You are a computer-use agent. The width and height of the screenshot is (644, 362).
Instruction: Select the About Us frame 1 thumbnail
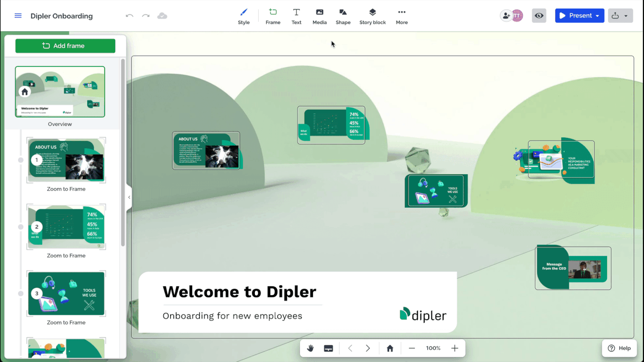point(66,160)
